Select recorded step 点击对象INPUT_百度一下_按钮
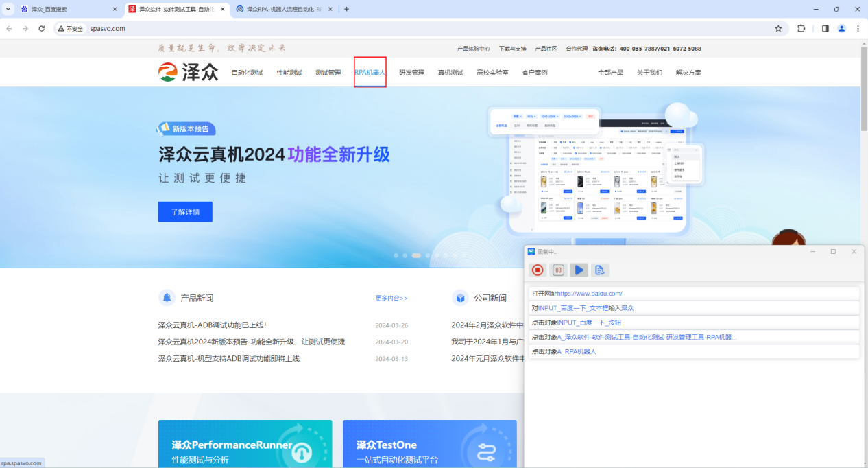 click(694, 323)
